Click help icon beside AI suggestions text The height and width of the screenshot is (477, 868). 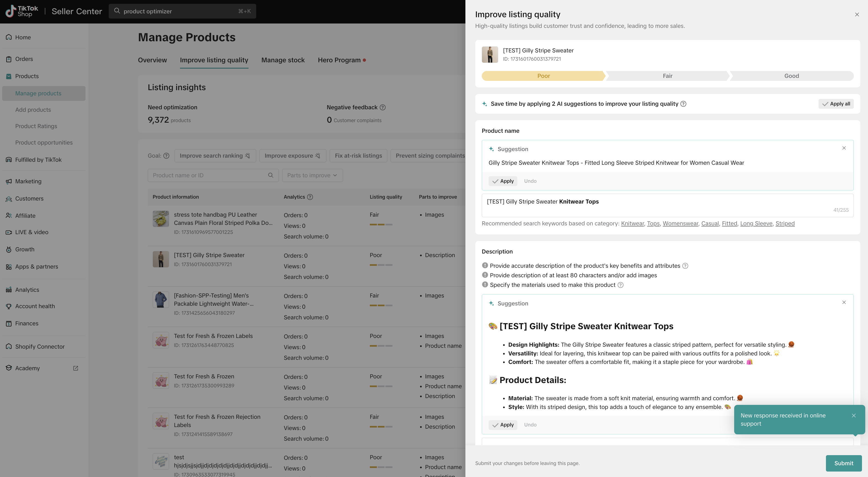(x=683, y=104)
